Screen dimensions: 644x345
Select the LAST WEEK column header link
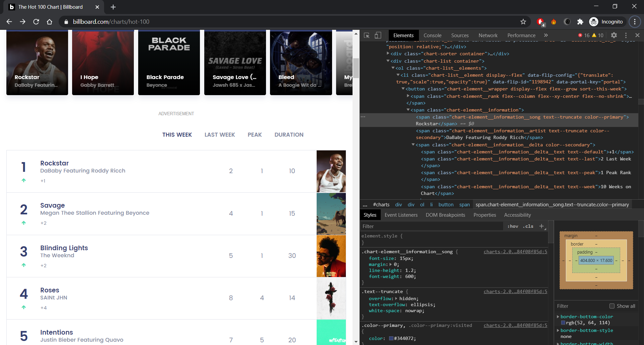(220, 135)
